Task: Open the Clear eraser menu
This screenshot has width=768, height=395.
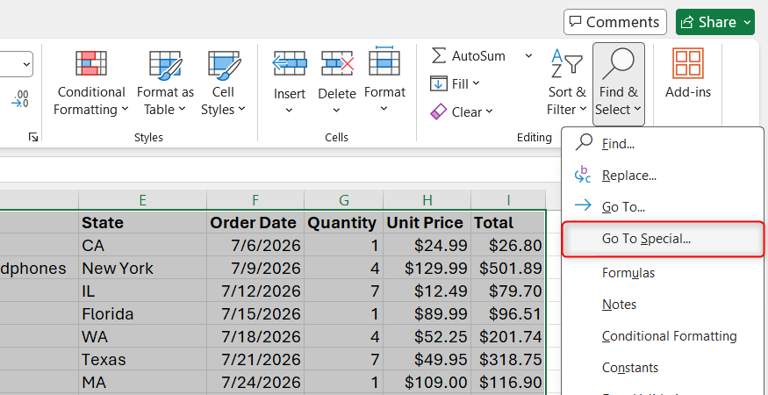Action: click(461, 112)
